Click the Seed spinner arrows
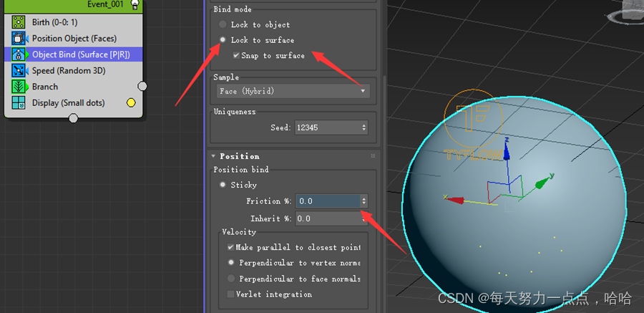 point(364,127)
